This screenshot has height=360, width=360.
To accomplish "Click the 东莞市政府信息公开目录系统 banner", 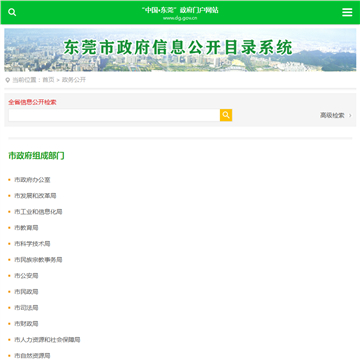I will coord(180,50).
